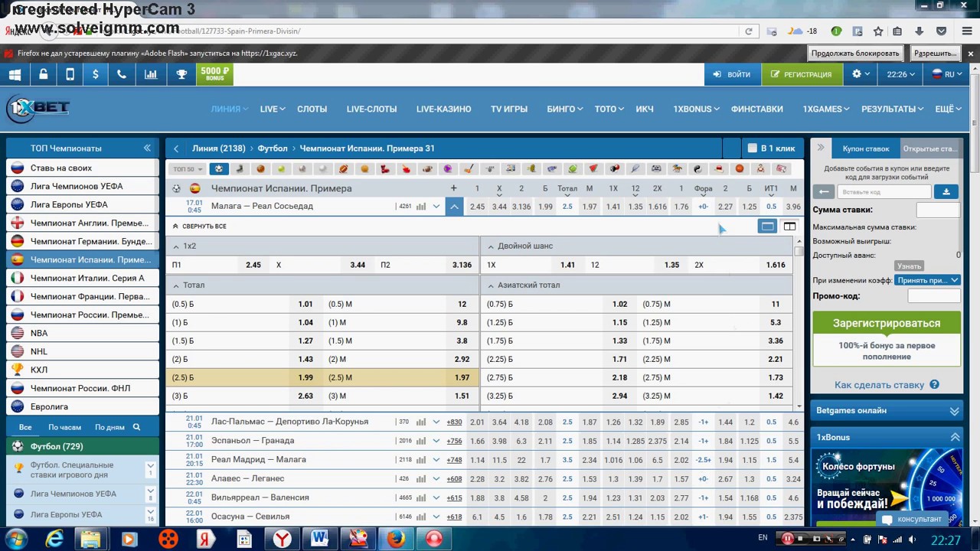Screen dimensions: 980x551
Task: Expand coupon panel with double-arrow icon
Action: pyautogui.click(x=820, y=148)
